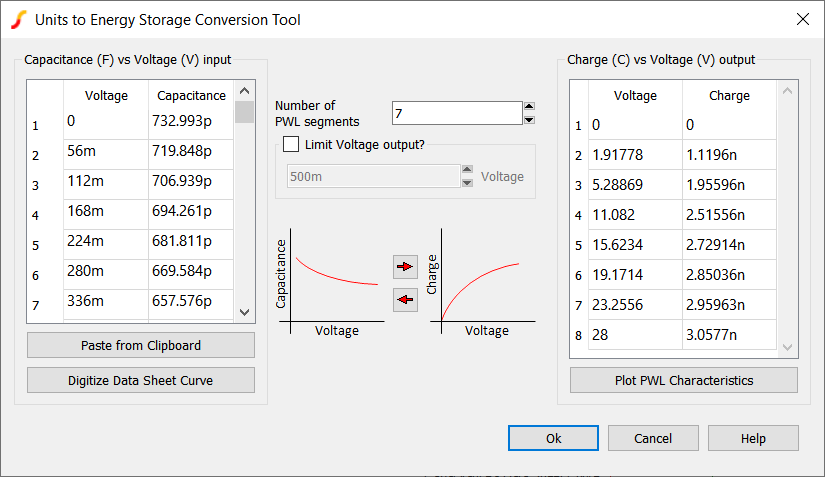Cancel the conversion dialog
Screen dimensions: 825x477
(653, 438)
